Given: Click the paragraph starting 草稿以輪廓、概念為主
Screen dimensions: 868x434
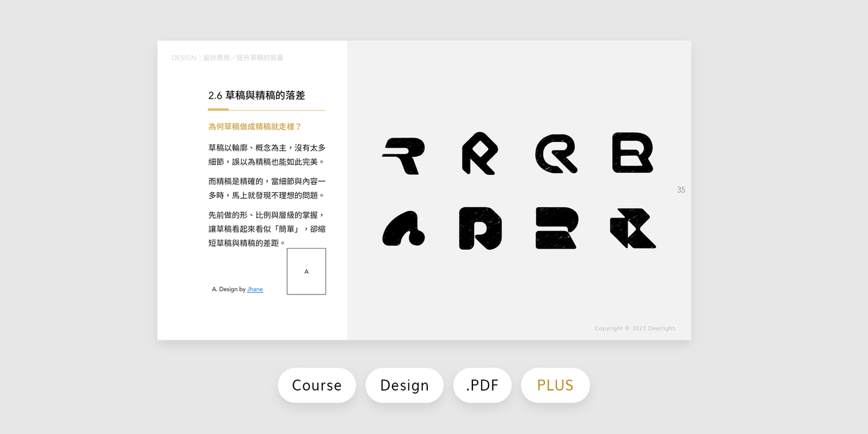Looking at the screenshot, I should (x=267, y=154).
